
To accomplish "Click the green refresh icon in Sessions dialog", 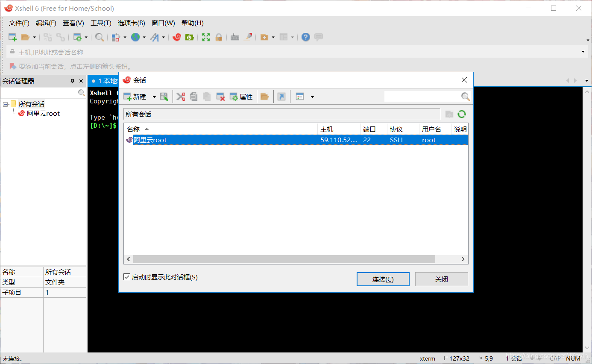I will tap(461, 114).
